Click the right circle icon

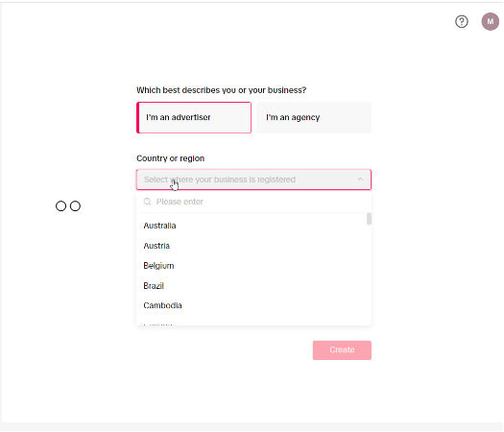(x=75, y=206)
